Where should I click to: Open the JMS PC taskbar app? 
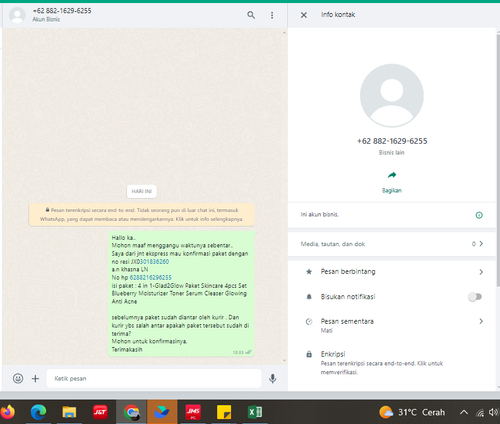click(193, 412)
